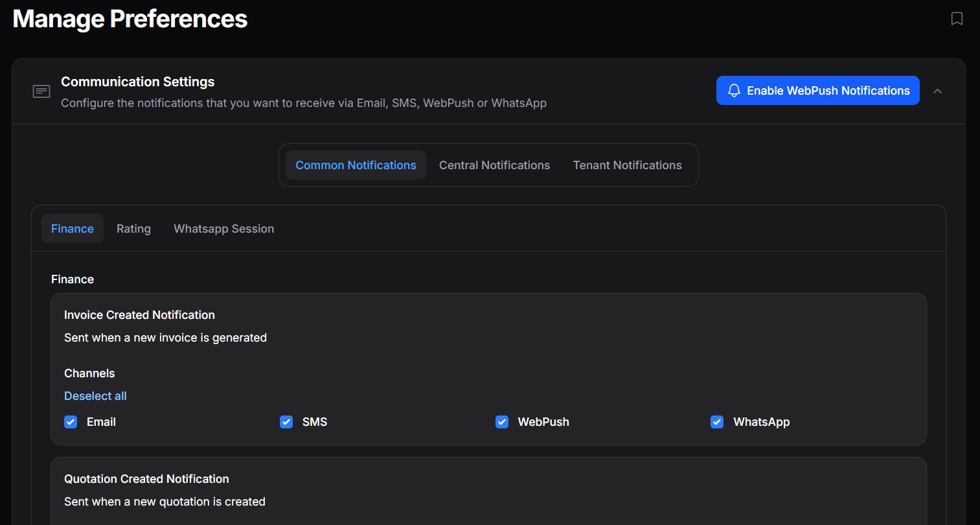Collapse the Communication Settings section chevron
Image resolution: width=980 pixels, height=525 pixels.
click(937, 91)
